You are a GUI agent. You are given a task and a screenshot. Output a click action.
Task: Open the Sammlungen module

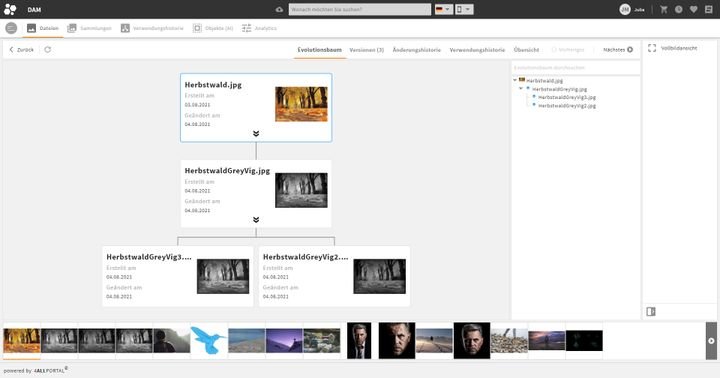coord(90,28)
